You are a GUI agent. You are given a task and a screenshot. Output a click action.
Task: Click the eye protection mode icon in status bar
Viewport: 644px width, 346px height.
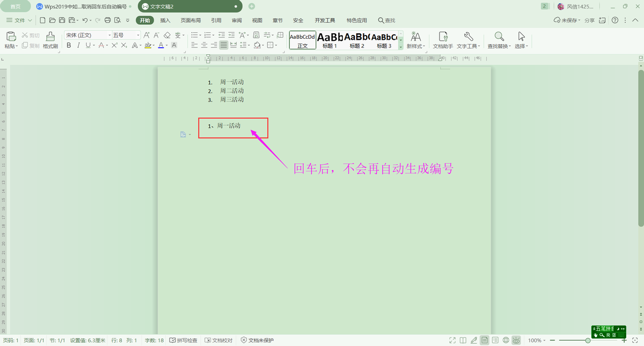tap(516, 340)
